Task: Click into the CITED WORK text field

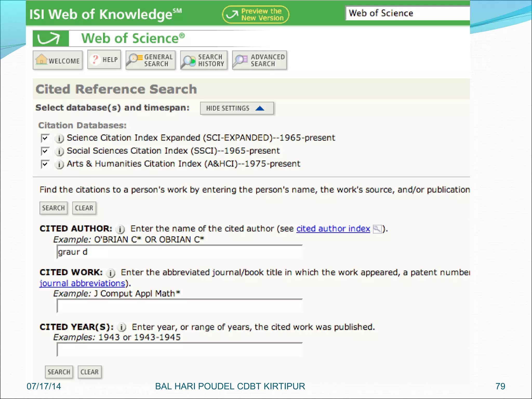Action: 179,306
